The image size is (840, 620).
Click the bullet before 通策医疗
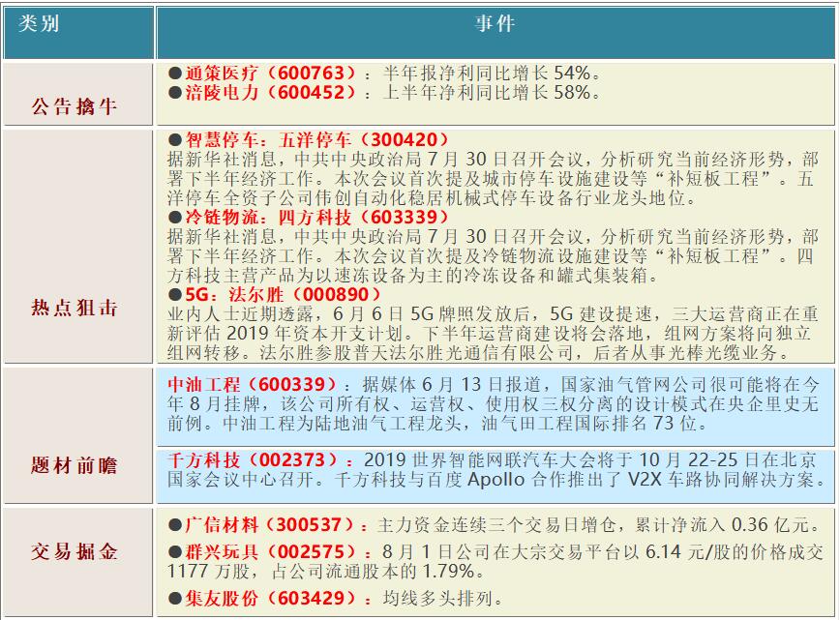pyautogui.click(x=174, y=74)
